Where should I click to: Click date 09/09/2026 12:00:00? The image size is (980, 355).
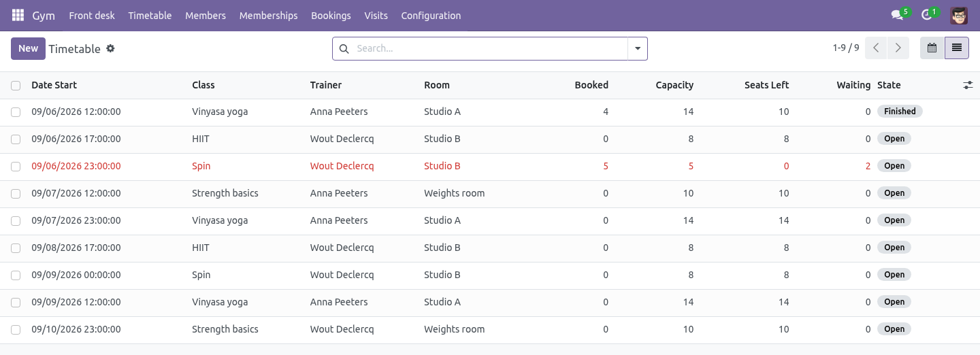(x=76, y=302)
